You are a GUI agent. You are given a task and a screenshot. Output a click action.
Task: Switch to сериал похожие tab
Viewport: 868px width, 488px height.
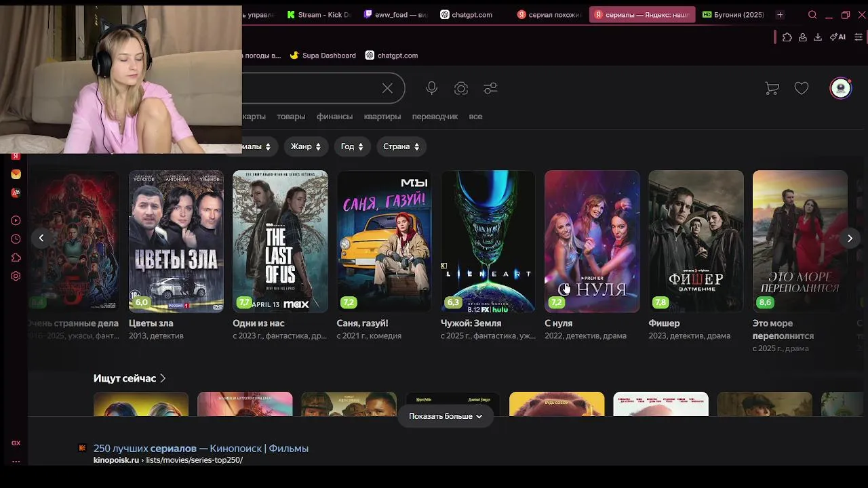pos(549,15)
